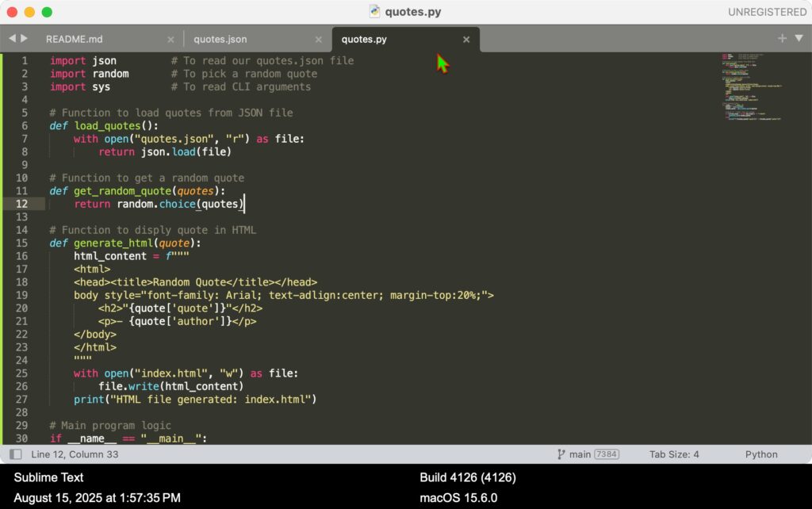The width and height of the screenshot is (812, 509).
Task: Click the git branch icon beside main
Action: 561,454
